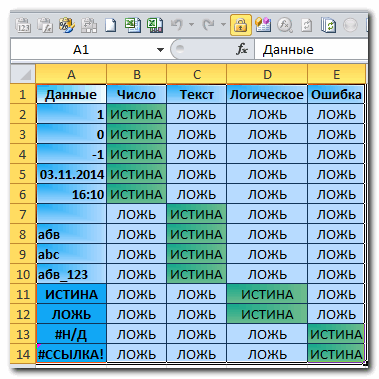This screenshot has width=379, height=379.
Task: Click cell A1 labeled Данные
Action: pyautogui.click(x=71, y=94)
